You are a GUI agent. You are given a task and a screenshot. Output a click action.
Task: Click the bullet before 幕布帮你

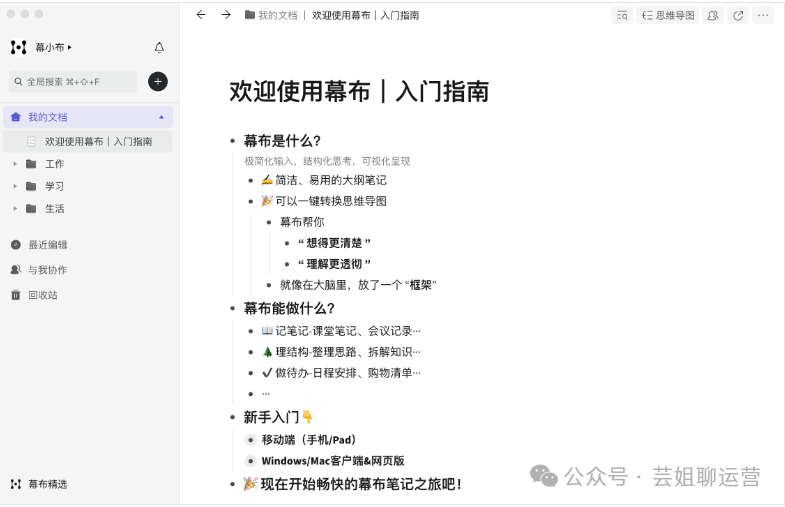point(269,222)
